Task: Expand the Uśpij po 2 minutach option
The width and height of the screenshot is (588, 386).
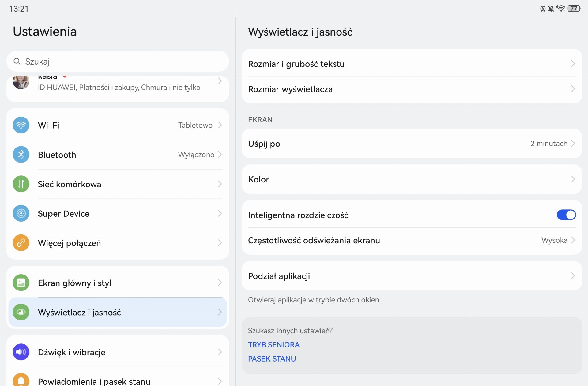Action: coord(412,144)
